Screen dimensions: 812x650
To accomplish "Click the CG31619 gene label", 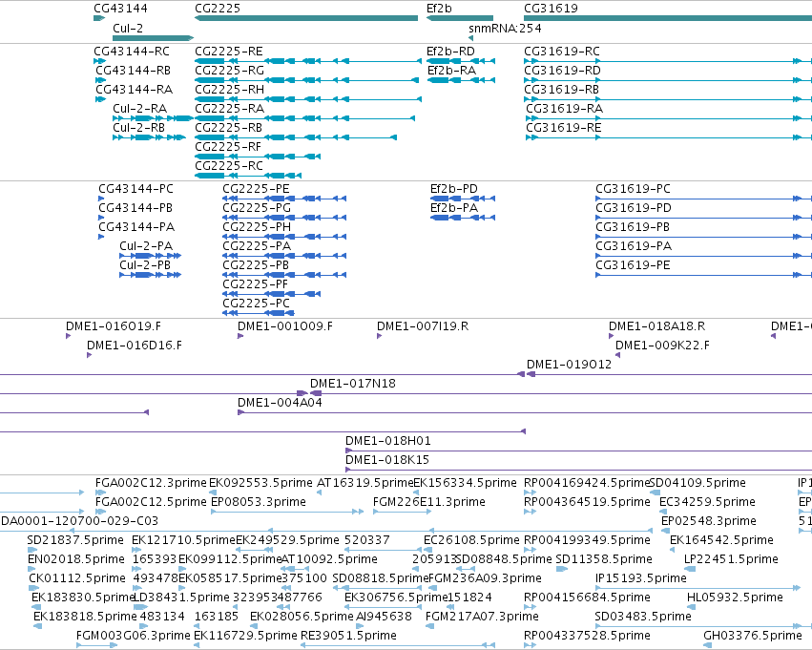I will [551, 9].
